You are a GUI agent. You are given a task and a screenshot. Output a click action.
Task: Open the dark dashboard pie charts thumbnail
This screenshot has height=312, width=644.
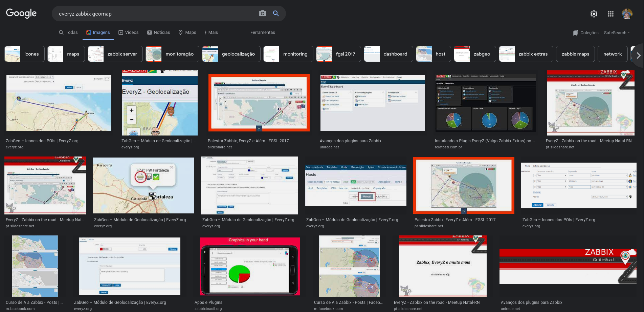(486, 103)
